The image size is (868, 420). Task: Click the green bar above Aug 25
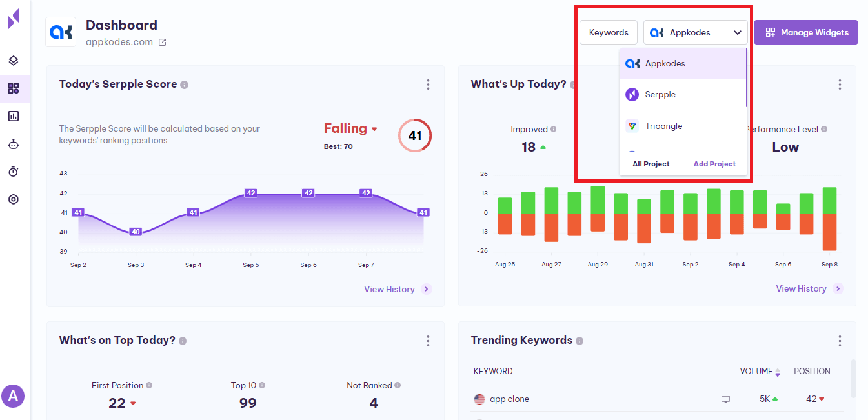(505, 206)
